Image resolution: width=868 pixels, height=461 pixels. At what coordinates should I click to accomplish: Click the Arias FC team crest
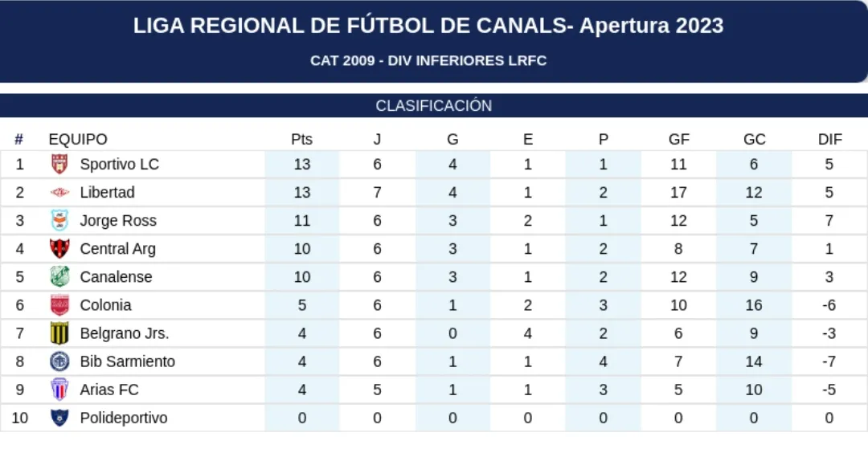point(59,390)
